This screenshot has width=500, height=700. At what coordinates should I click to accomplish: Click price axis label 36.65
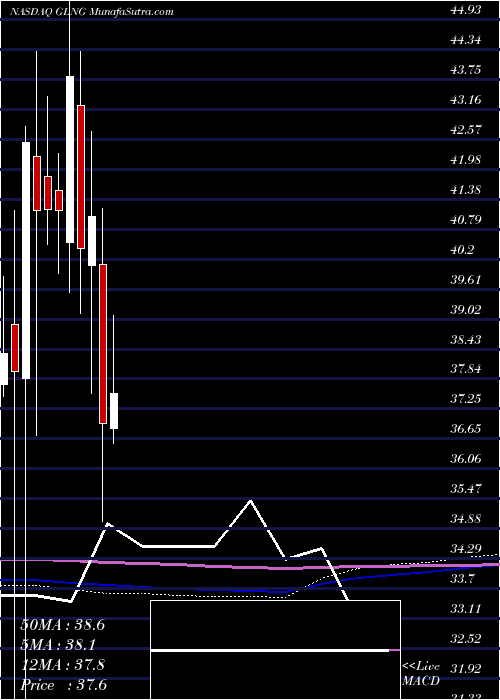465,429
